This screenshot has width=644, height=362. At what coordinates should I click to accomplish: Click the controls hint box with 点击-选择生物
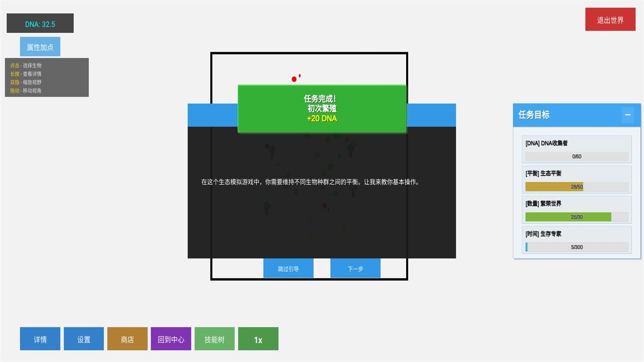[47, 77]
